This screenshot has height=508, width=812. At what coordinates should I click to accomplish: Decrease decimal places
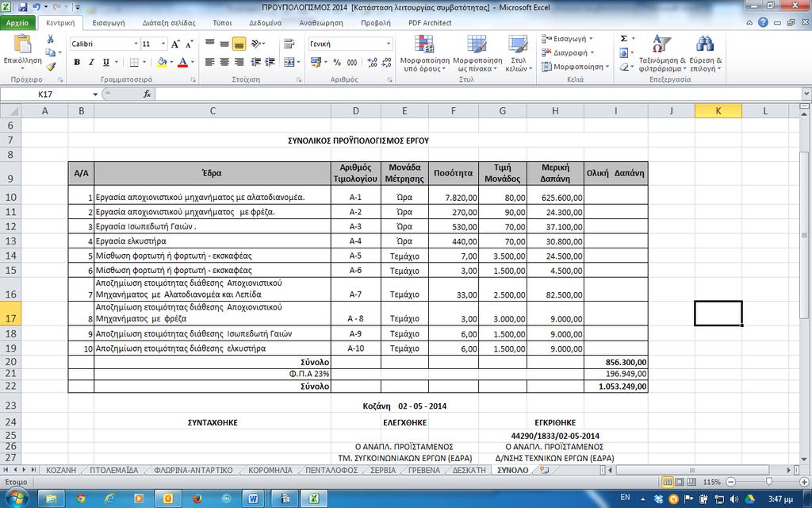pos(386,62)
